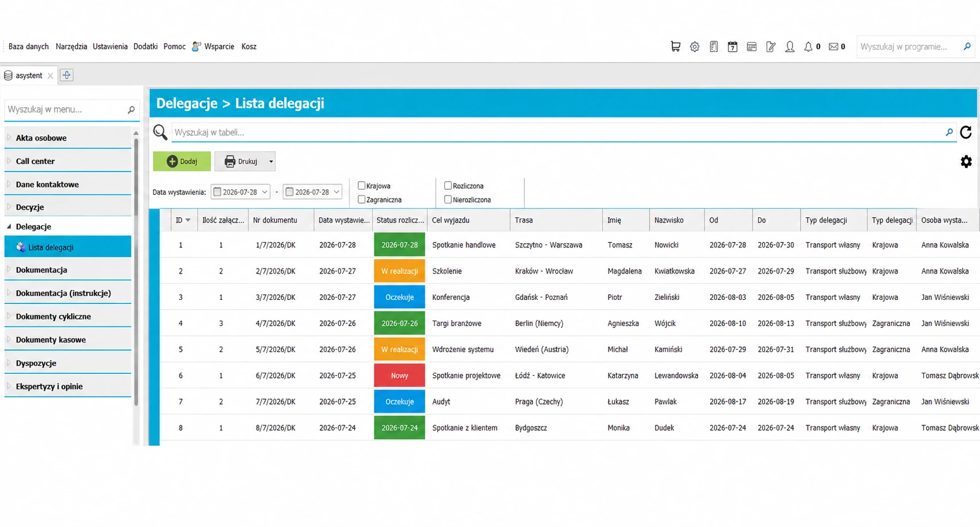The width and height of the screenshot is (980, 527).
Task: Open the shopping cart icon in top toolbar
Action: [x=676, y=46]
